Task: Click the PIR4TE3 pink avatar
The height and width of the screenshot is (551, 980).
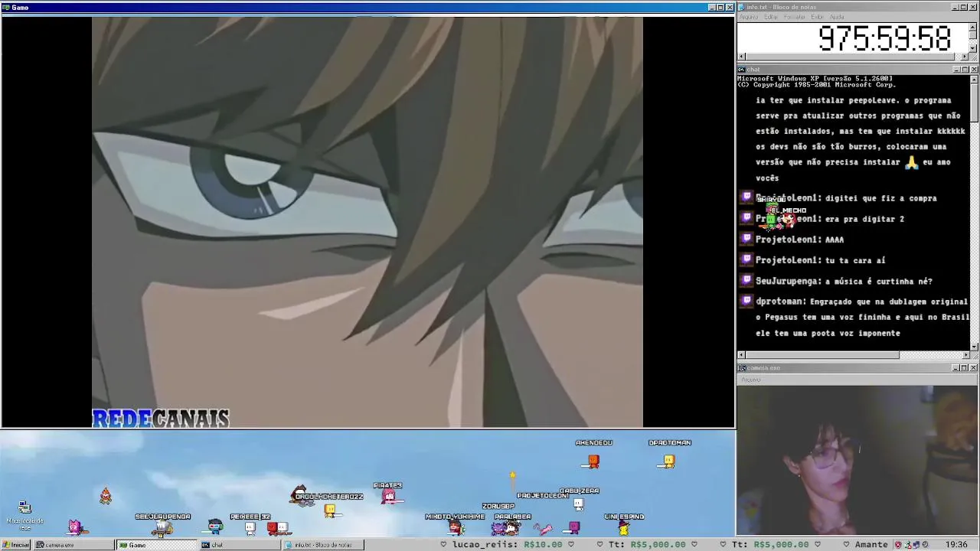Action: coord(389,497)
